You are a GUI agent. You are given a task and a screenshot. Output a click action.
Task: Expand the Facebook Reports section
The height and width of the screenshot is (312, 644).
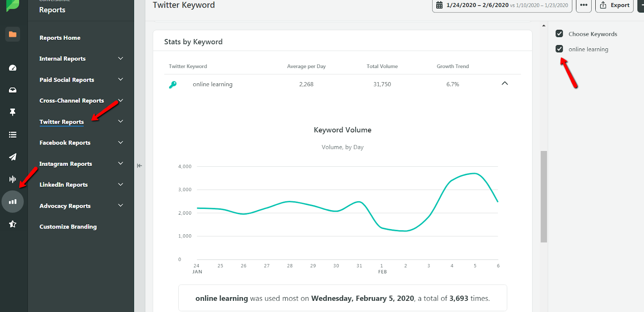point(120,143)
